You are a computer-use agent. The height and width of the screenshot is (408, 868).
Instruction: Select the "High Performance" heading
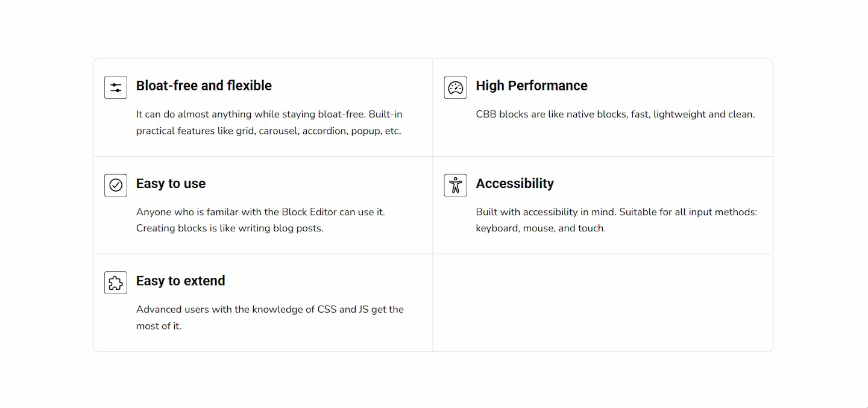pos(531,86)
